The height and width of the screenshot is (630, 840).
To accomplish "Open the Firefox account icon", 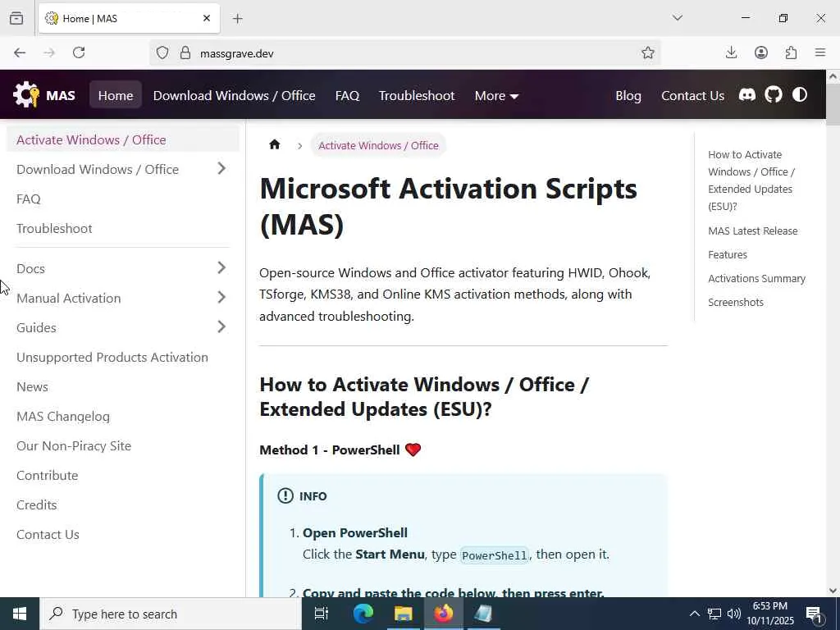I will 761,52.
